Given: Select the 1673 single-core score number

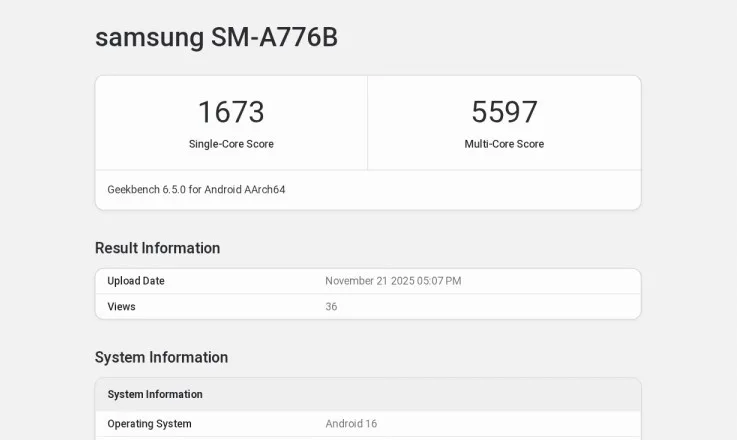Looking at the screenshot, I should pos(231,112).
